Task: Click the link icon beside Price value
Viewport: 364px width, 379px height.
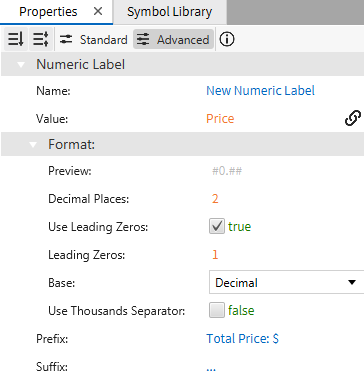Action: pos(353,118)
